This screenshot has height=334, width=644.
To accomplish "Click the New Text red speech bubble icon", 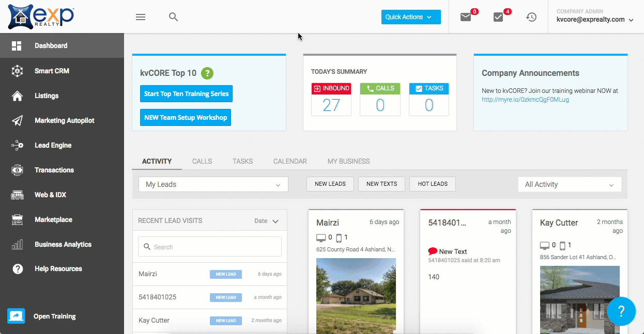I will 433,251.
